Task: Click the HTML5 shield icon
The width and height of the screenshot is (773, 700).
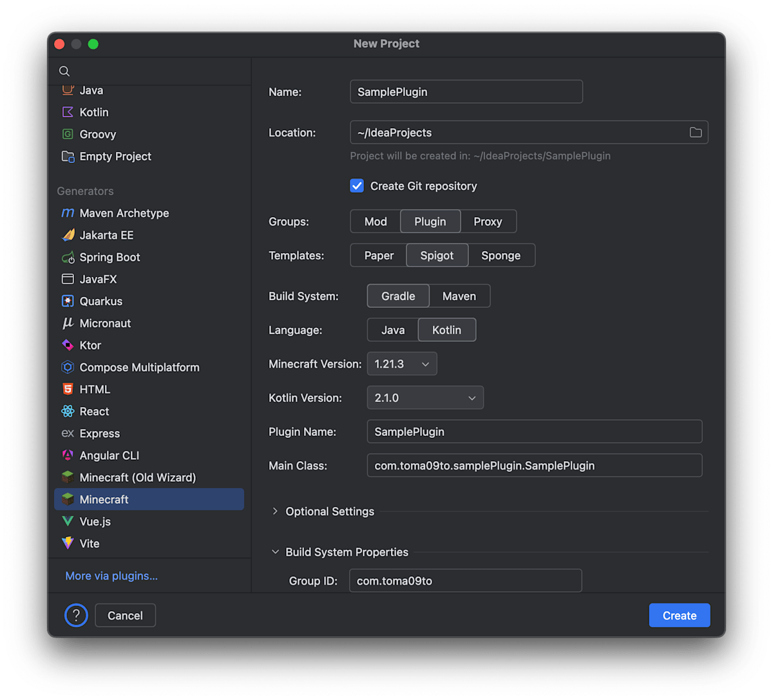Action: [68, 389]
